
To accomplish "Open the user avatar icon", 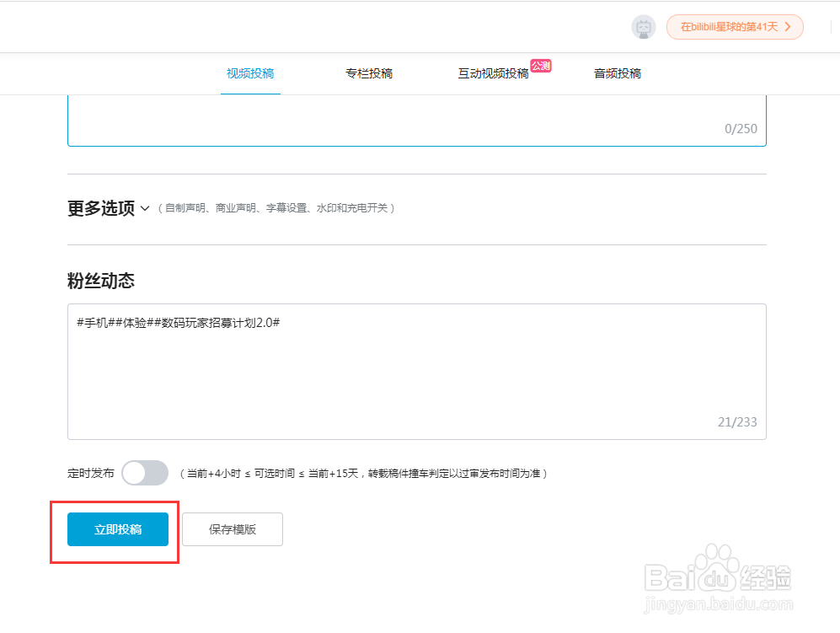I will (644, 27).
